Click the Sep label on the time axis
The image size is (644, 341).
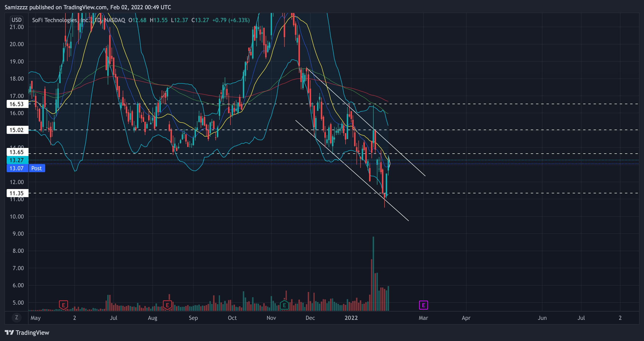click(193, 318)
